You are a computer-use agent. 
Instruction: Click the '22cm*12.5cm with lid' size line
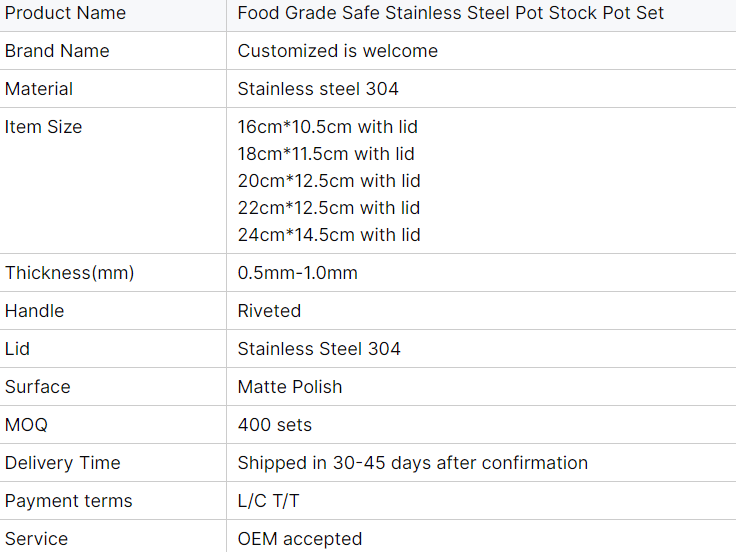coord(329,208)
